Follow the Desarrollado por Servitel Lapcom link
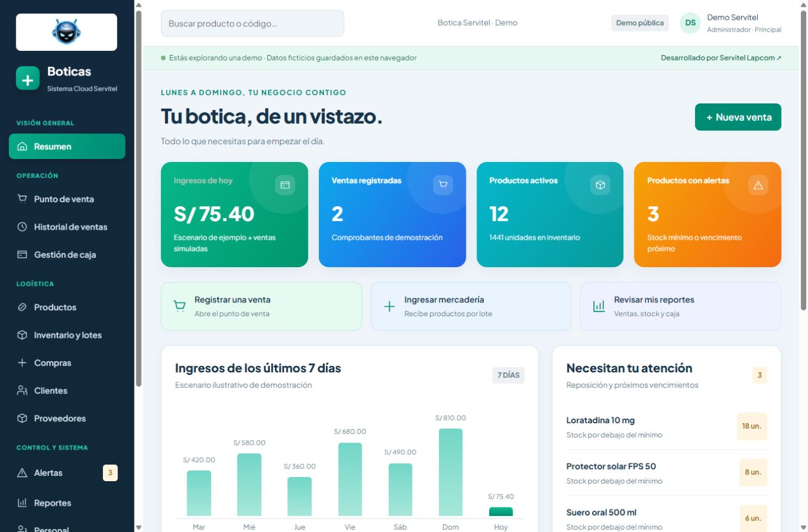 pyautogui.click(x=721, y=58)
